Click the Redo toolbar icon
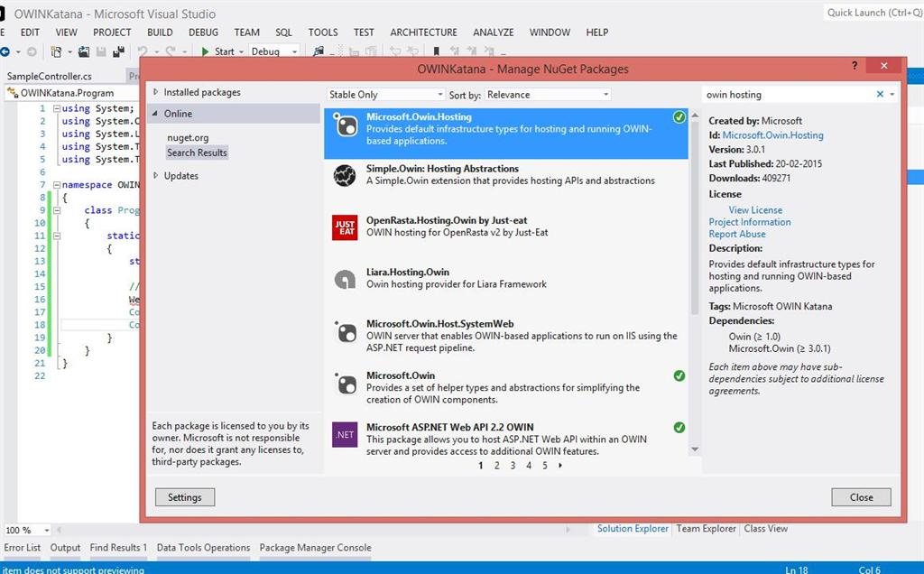 pos(171,51)
